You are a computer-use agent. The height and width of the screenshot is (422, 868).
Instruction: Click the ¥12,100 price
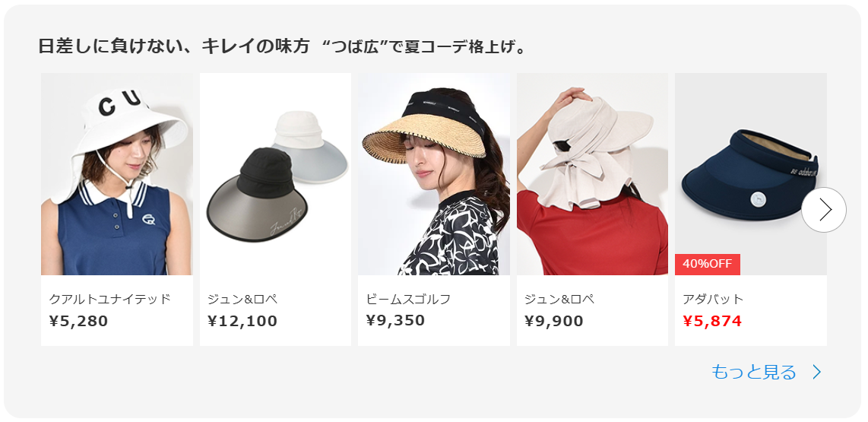[242, 321]
